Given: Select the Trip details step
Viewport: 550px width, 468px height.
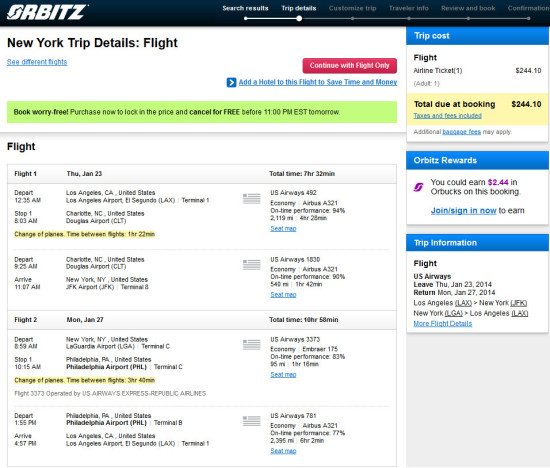Looking at the screenshot, I should (x=299, y=8).
